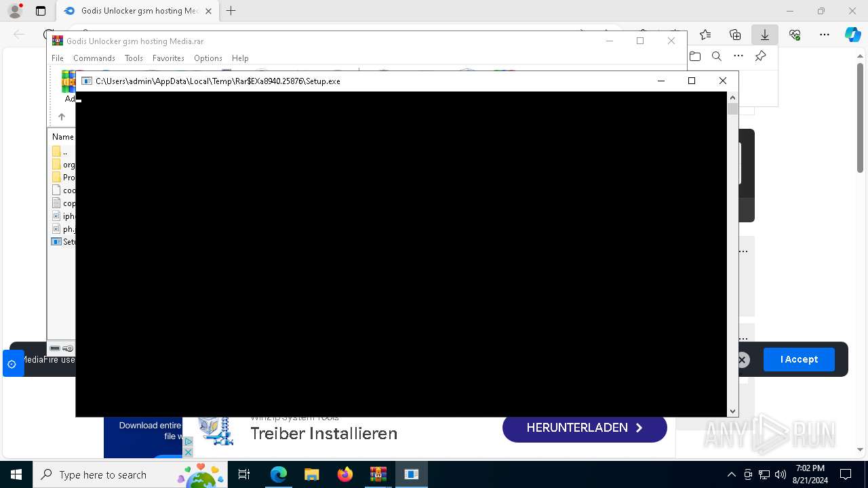Select the 'cop' text file in WinRAR

(63, 203)
